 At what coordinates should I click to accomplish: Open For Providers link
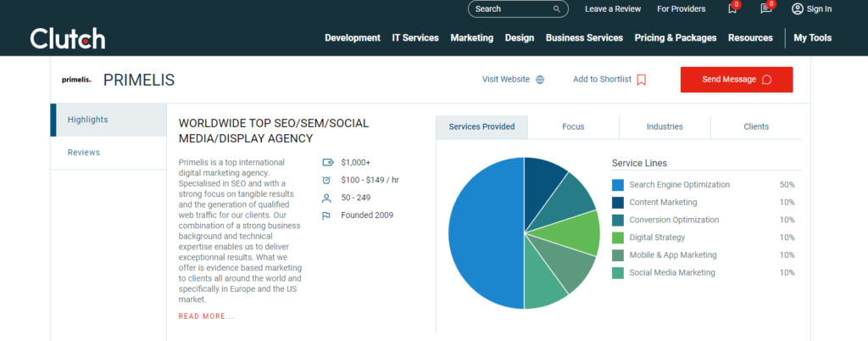[682, 8]
